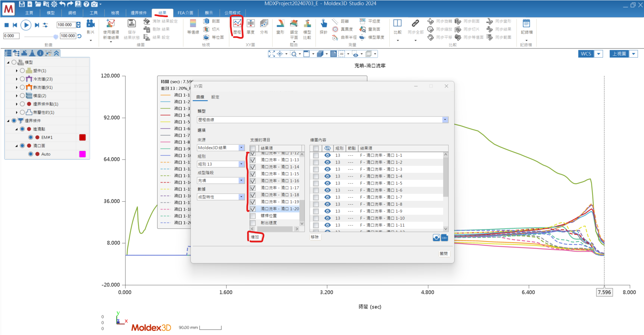Toggle eye visibility for plotted 澆口 1-3
Viewport: 644px width, 335px height.
(327, 169)
